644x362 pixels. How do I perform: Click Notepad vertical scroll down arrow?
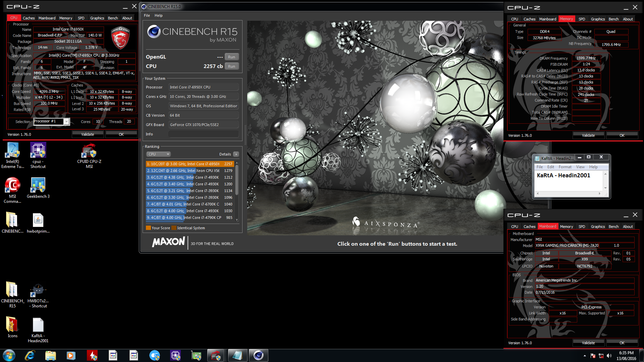[x=605, y=188]
